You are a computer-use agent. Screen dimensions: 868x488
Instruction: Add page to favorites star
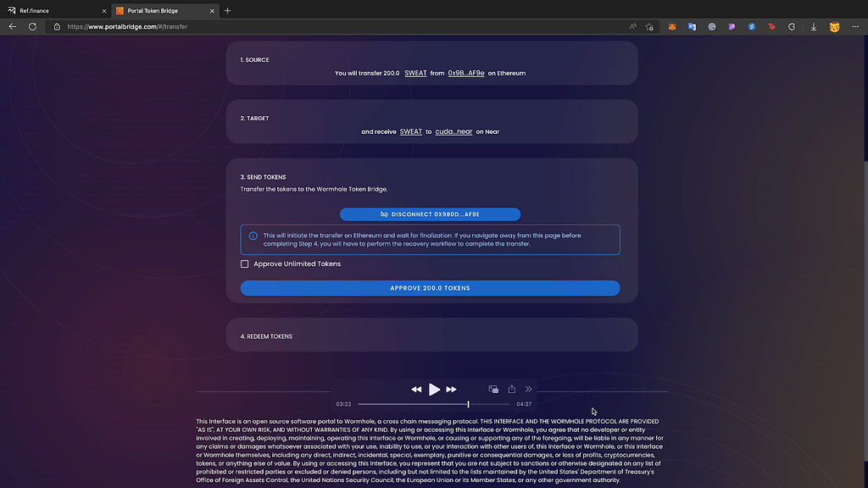649,26
